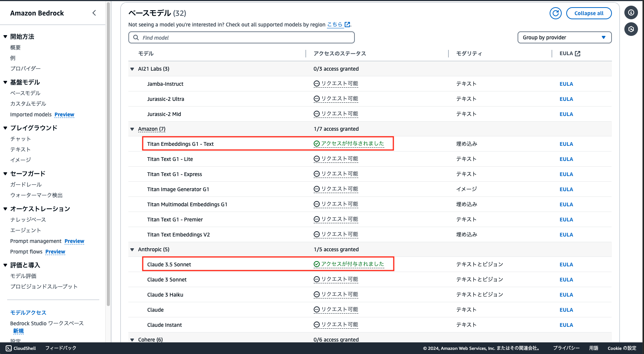The height and width of the screenshot is (354, 644).
Task: Open the こちら supported regions link
Action: (x=334, y=25)
